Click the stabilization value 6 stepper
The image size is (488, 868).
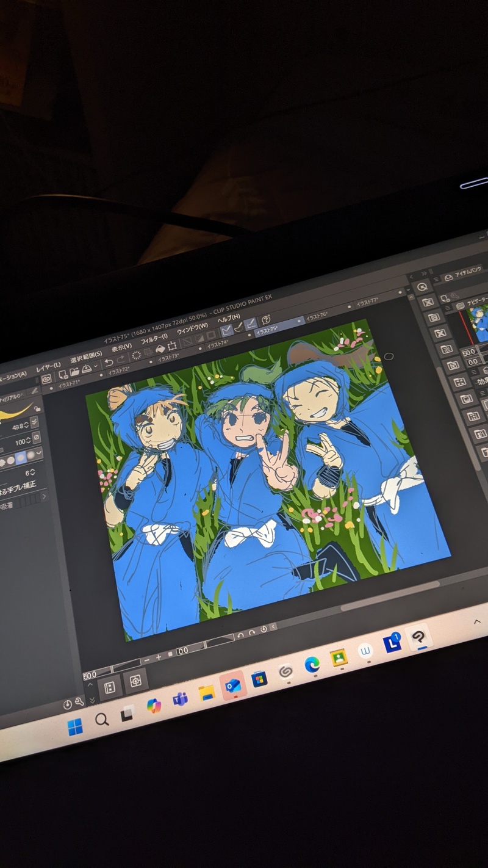(34, 472)
